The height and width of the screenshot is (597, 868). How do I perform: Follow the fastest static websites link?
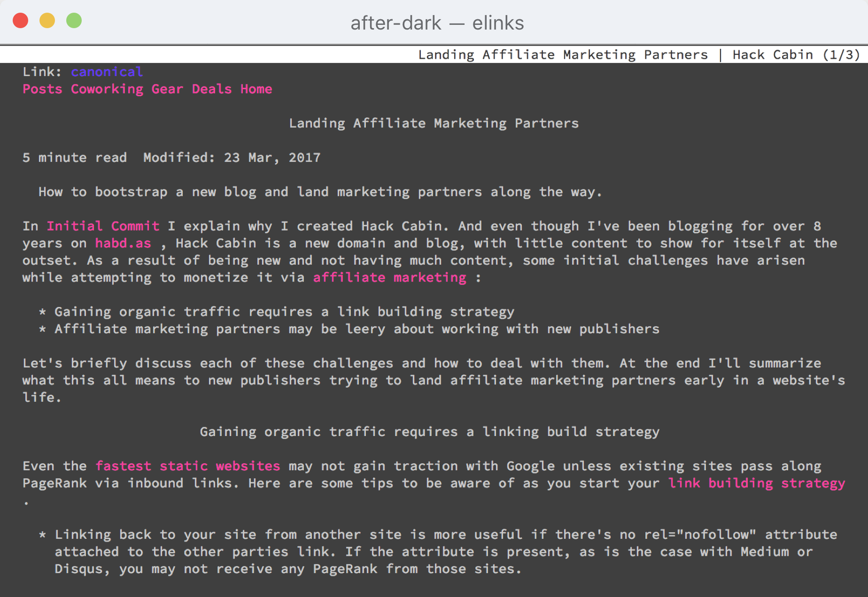(187, 466)
